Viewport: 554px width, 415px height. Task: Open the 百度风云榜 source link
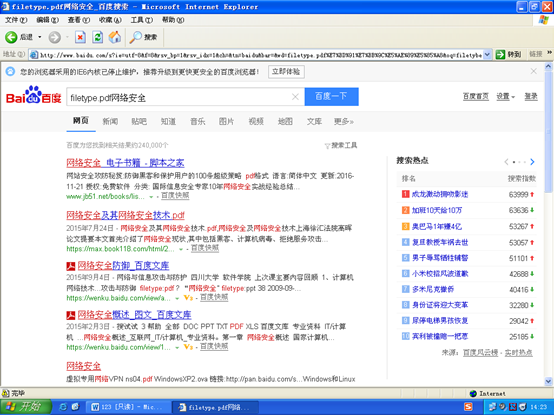coord(481,352)
